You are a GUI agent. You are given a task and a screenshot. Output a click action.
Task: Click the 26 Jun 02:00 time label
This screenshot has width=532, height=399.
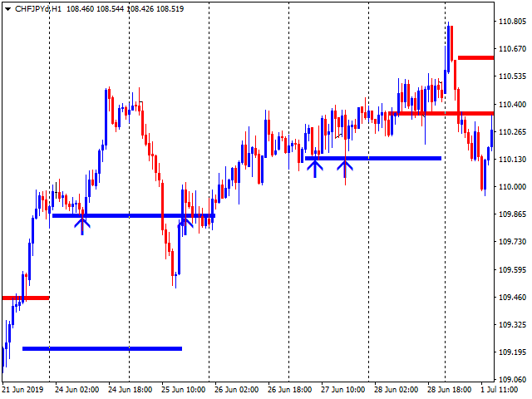click(237, 390)
